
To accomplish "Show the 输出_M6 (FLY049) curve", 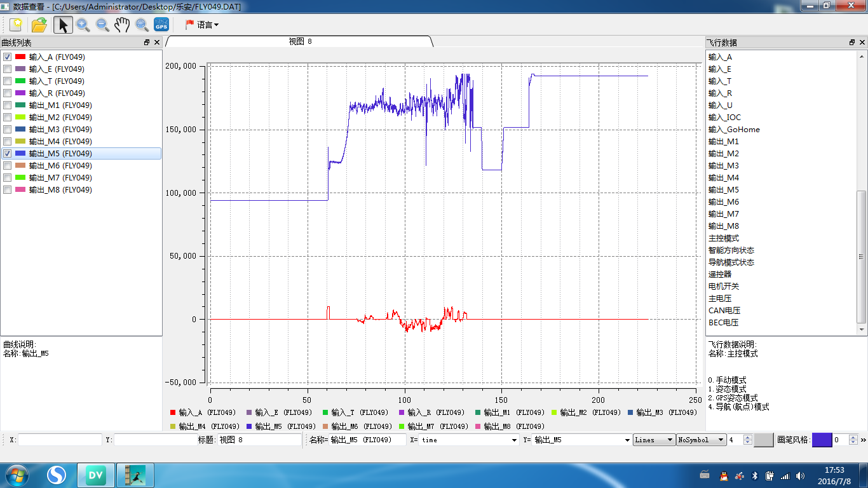I will [8, 166].
